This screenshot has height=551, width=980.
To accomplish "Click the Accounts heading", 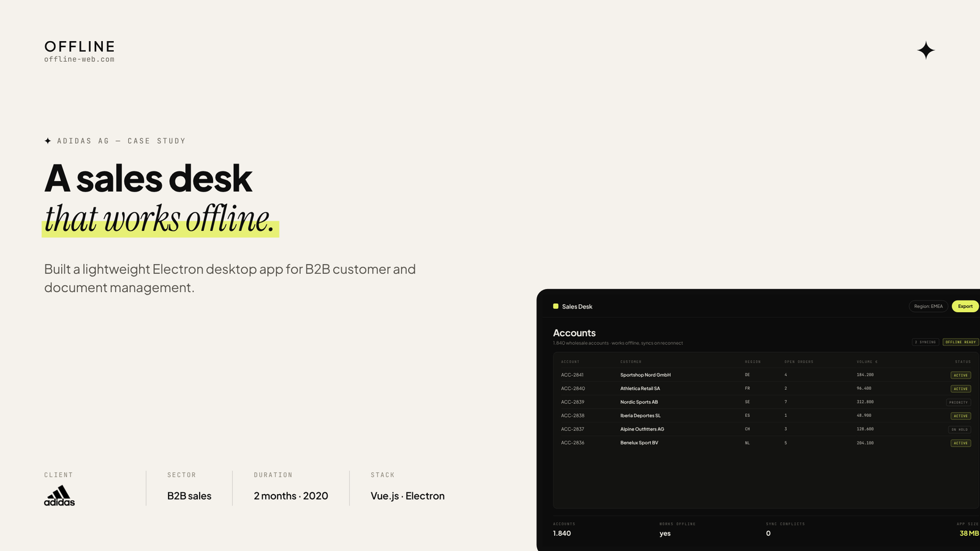I will 575,333.
